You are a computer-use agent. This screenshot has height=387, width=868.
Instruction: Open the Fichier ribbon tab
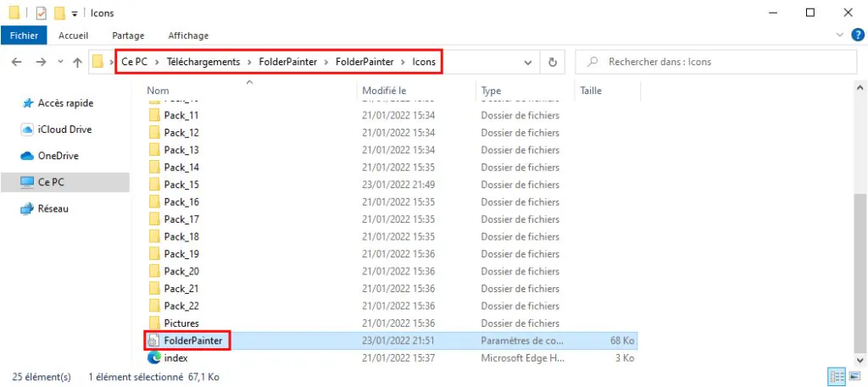(x=24, y=36)
